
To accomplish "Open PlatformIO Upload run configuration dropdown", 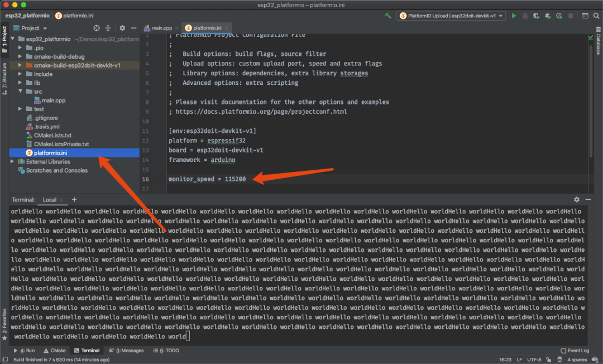I will (x=452, y=16).
